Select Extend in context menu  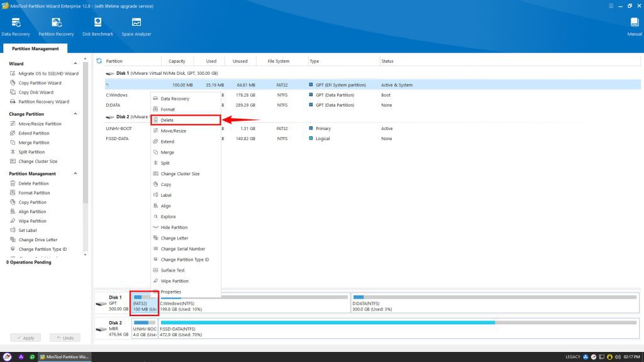(186, 141)
